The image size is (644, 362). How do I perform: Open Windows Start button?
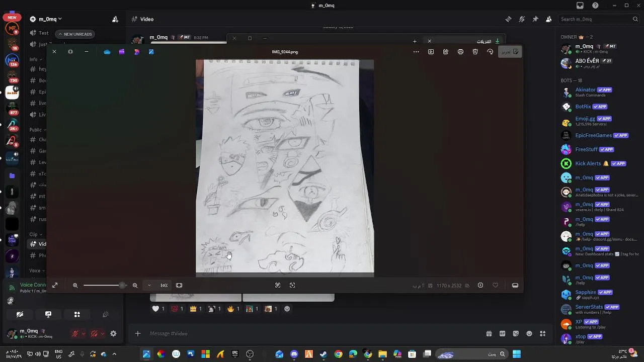[x=517, y=354]
